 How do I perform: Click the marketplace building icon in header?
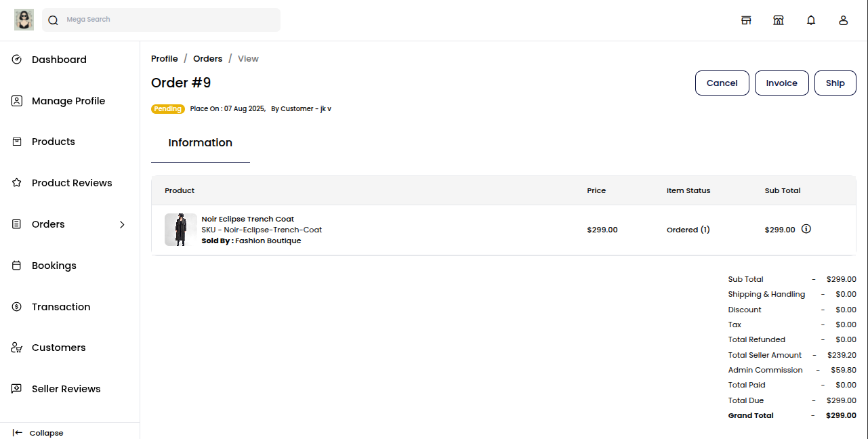pyautogui.click(x=779, y=20)
